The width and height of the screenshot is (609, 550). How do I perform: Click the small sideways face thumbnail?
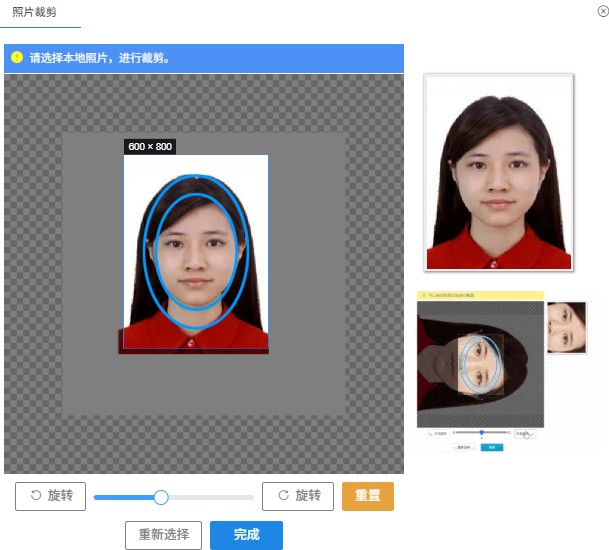pyautogui.click(x=567, y=328)
